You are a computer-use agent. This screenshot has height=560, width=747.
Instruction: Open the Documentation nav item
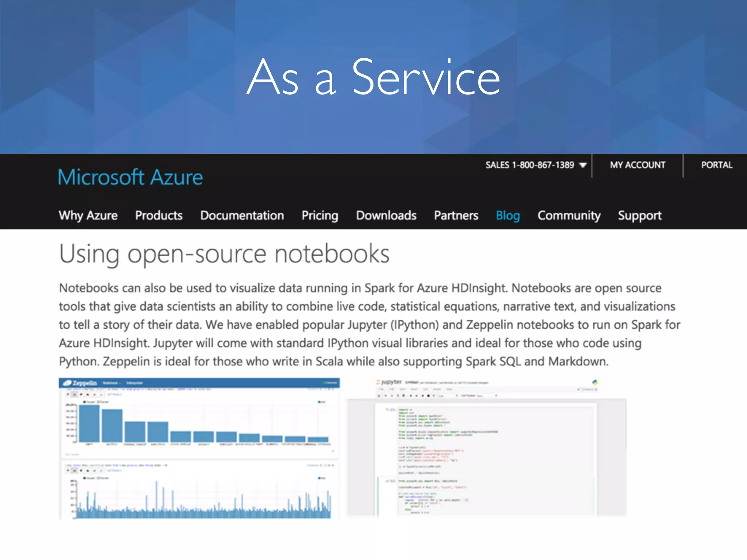(242, 215)
